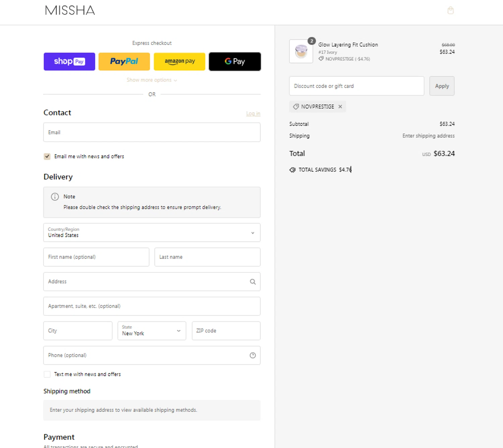503x448 pixels.
Task: Click the Total Savings tag icon
Action: (292, 170)
